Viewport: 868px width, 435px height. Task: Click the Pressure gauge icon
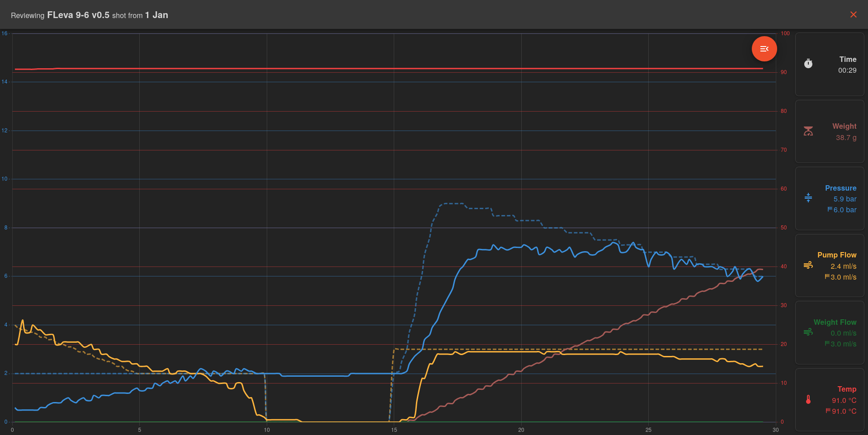[x=808, y=198]
